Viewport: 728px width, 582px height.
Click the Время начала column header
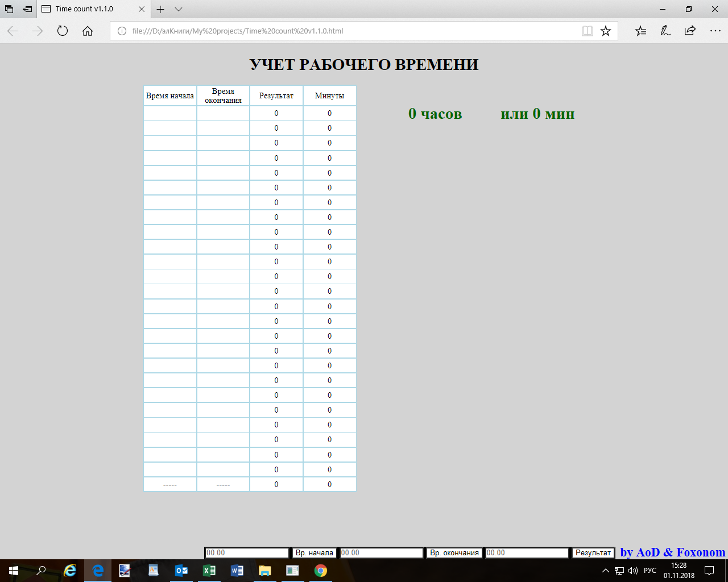pyautogui.click(x=170, y=96)
